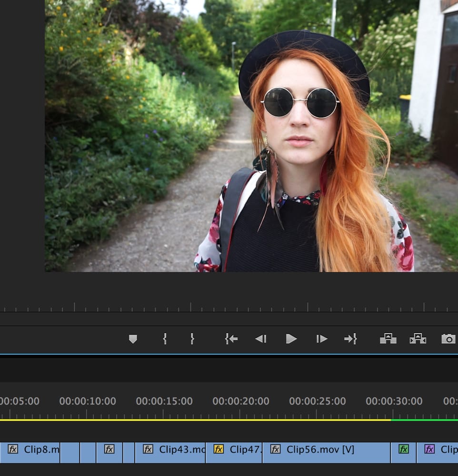Image resolution: width=458 pixels, height=476 pixels.
Task: Click the fx badge on Clip8
Action: coord(13,449)
